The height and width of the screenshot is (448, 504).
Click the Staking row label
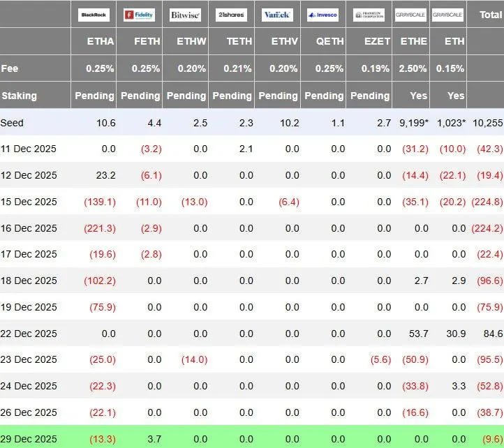pyautogui.click(x=20, y=96)
